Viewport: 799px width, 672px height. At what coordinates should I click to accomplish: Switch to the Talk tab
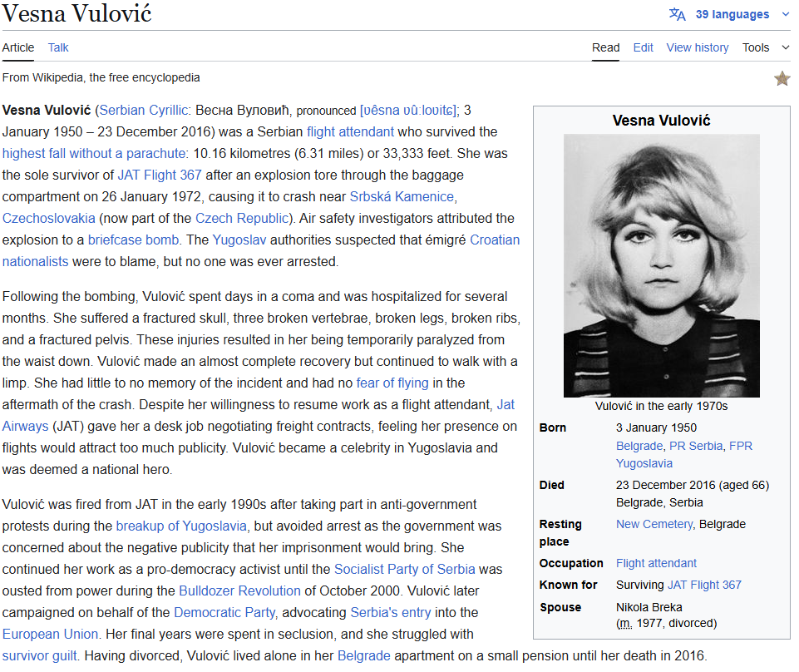[58, 47]
